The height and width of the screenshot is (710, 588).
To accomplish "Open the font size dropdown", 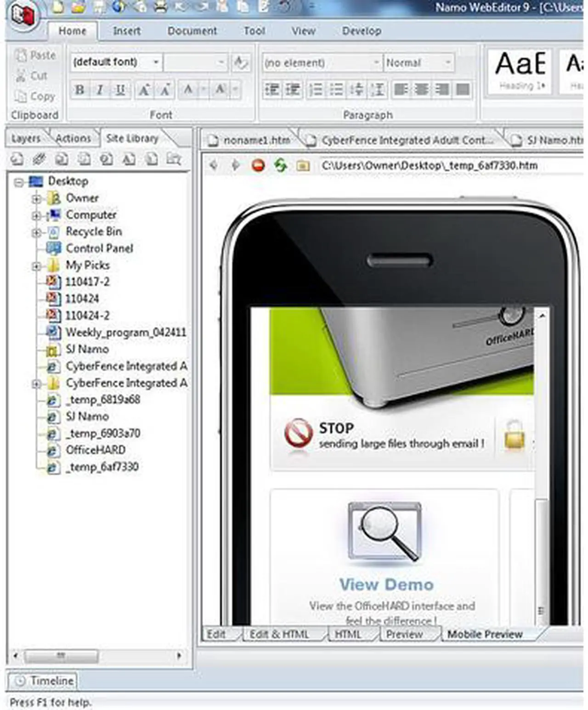I will click(x=221, y=62).
